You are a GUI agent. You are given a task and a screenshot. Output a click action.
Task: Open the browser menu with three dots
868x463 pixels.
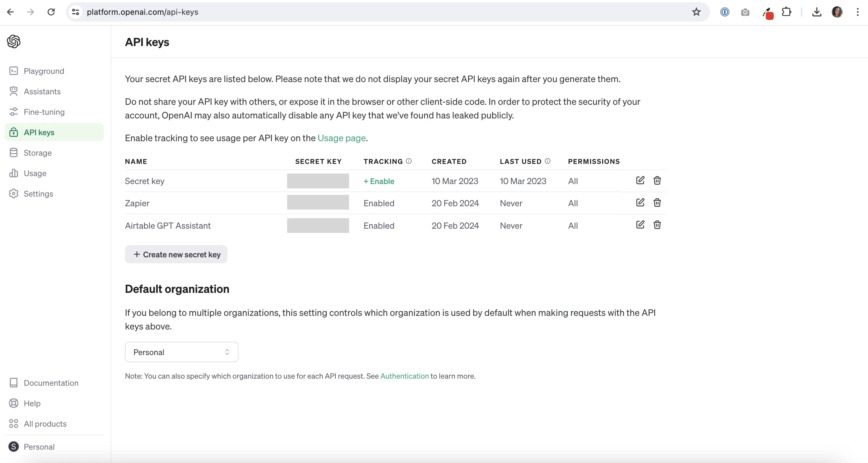click(857, 12)
